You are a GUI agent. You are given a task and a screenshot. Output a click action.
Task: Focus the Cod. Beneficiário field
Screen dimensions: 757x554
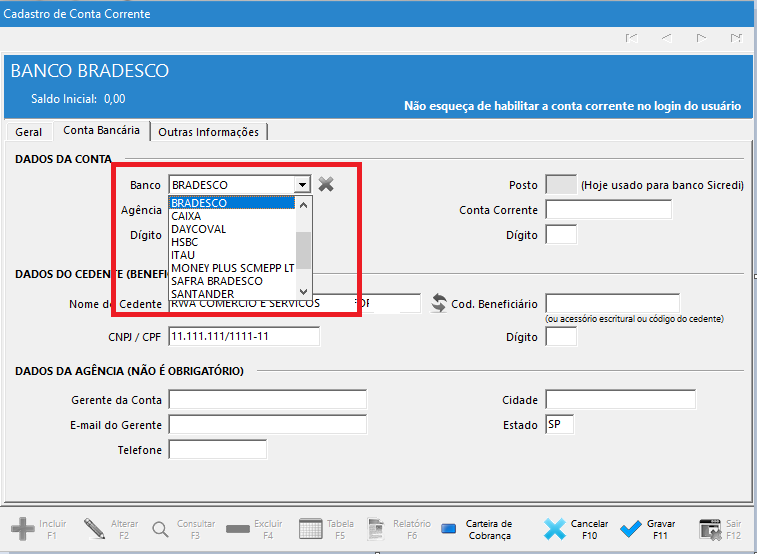coord(613,304)
